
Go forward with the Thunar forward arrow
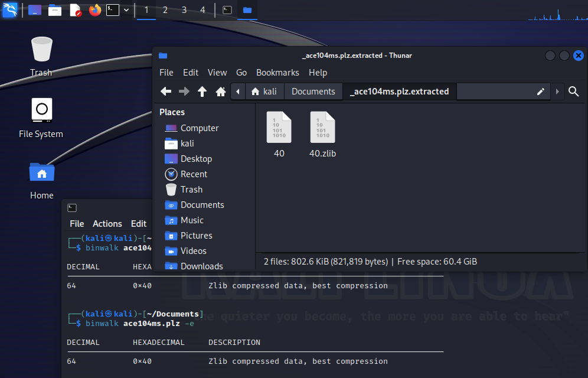184,91
